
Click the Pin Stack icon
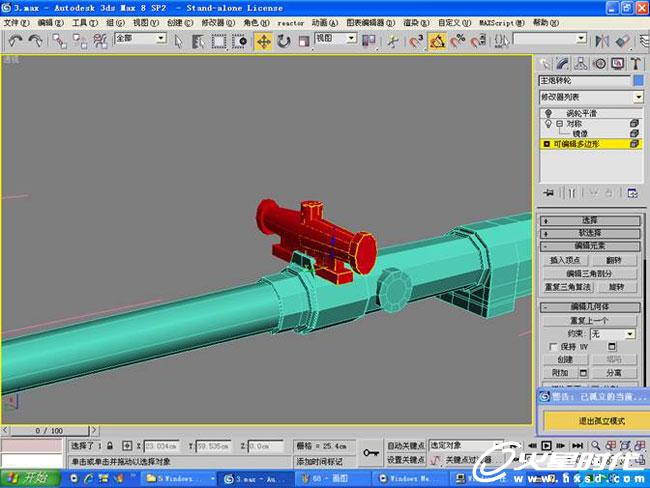click(548, 193)
